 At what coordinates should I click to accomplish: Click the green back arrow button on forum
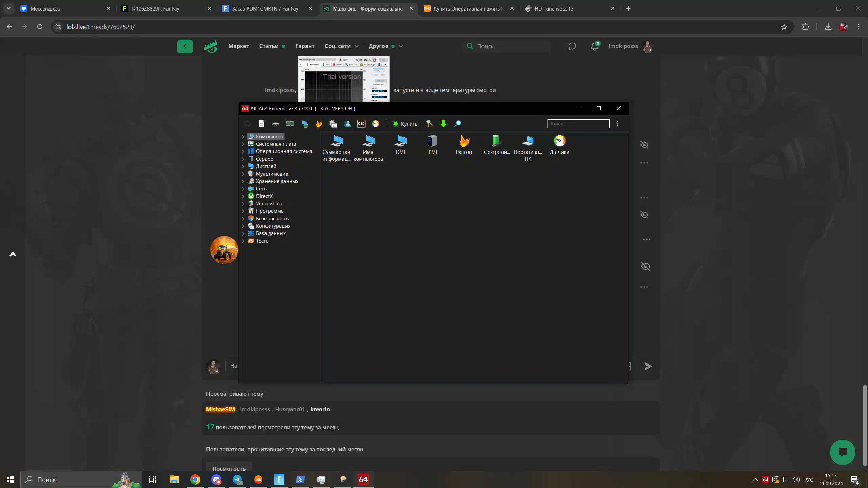point(185,46)
